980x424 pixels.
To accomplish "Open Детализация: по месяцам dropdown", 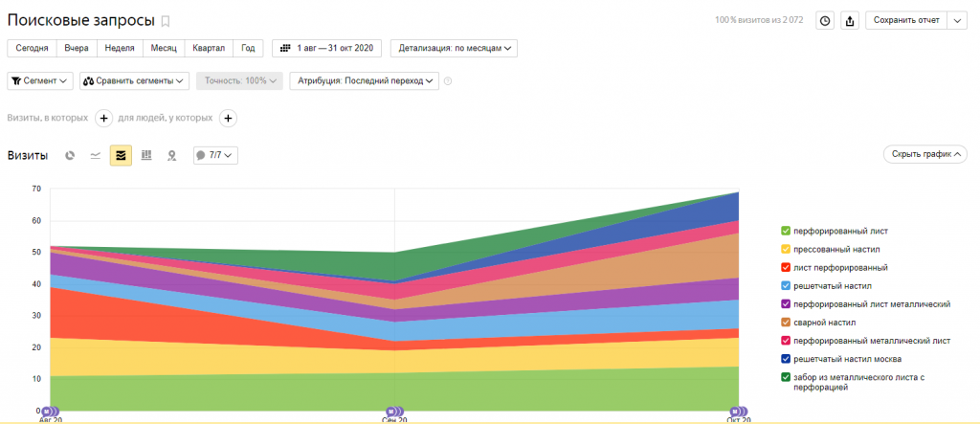I will pyautogui.click(x=454, y=48).
